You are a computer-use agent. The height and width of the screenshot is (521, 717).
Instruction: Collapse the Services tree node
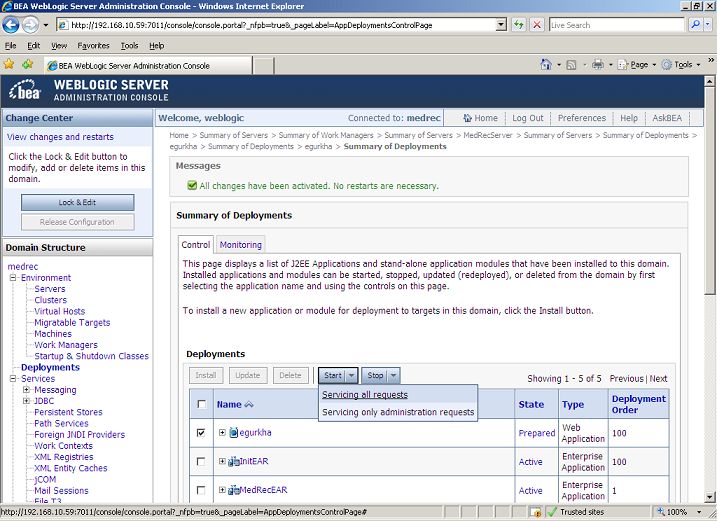pyautogui.click(x=13, y=378)
